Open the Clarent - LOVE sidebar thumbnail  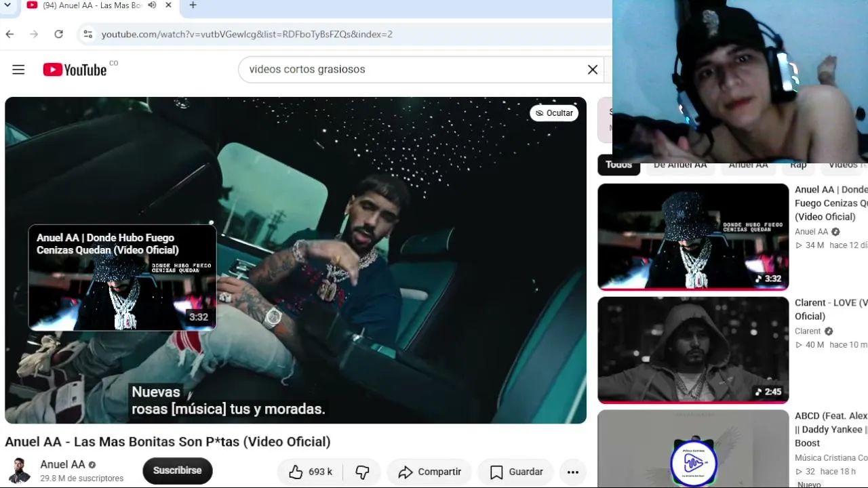tap(693, 350)
